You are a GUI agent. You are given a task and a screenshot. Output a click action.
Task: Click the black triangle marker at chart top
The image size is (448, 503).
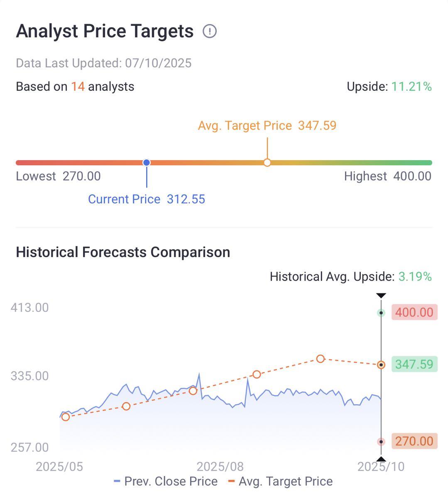pos(381,295)
